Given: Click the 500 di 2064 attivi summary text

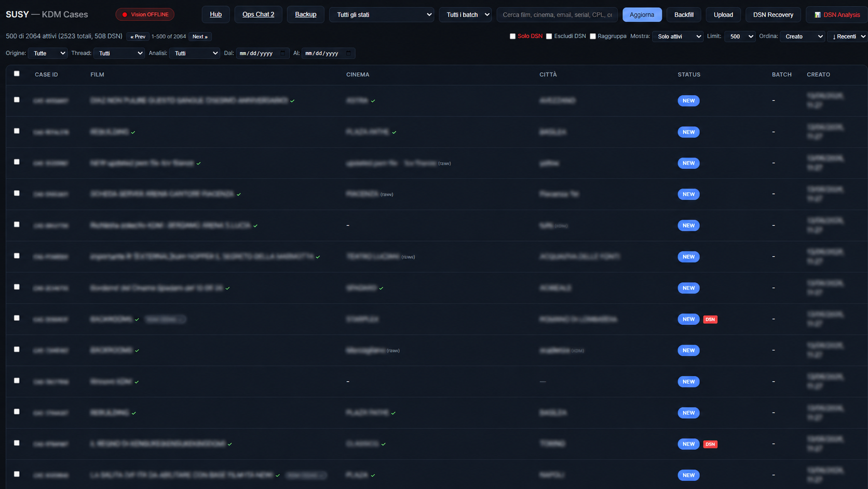Looking at the screenshot, I should 64,36.
